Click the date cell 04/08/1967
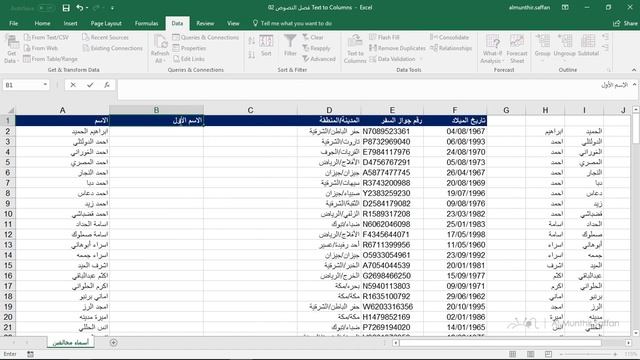This screenshot has width=640, height=360. pos(455,131)
